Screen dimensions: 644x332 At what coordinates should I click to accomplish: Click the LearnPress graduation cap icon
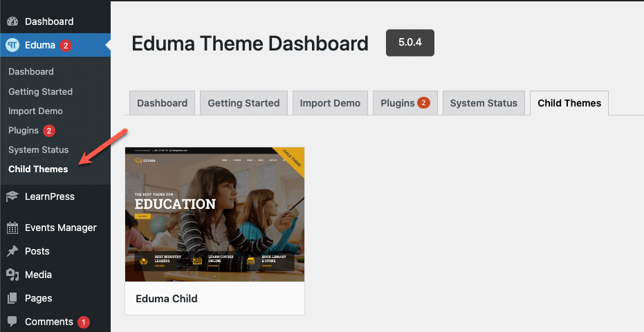pyautogui.click(x=12, y=196)
